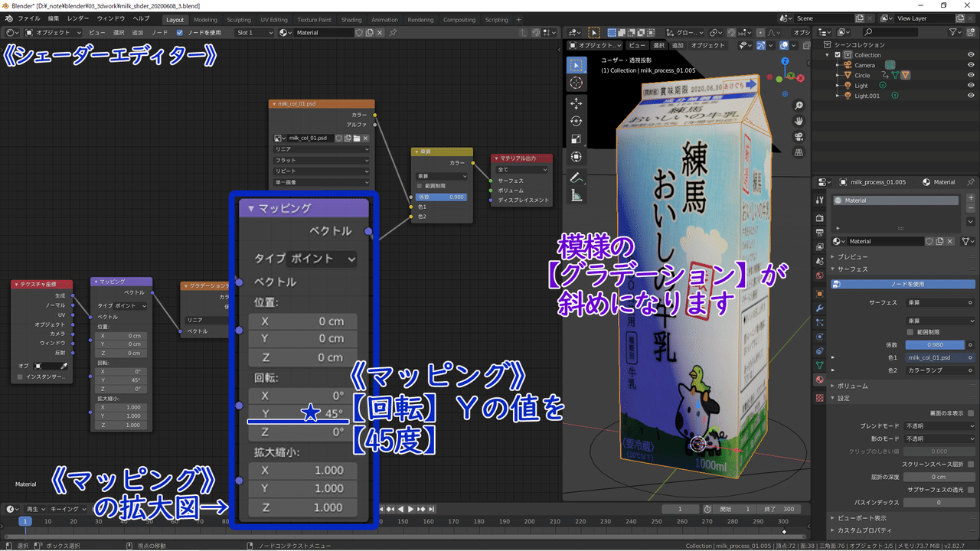Viewport: 980px width, 551px height.
Task: Open the ファイル menu
Action: [x=29, y=18]
